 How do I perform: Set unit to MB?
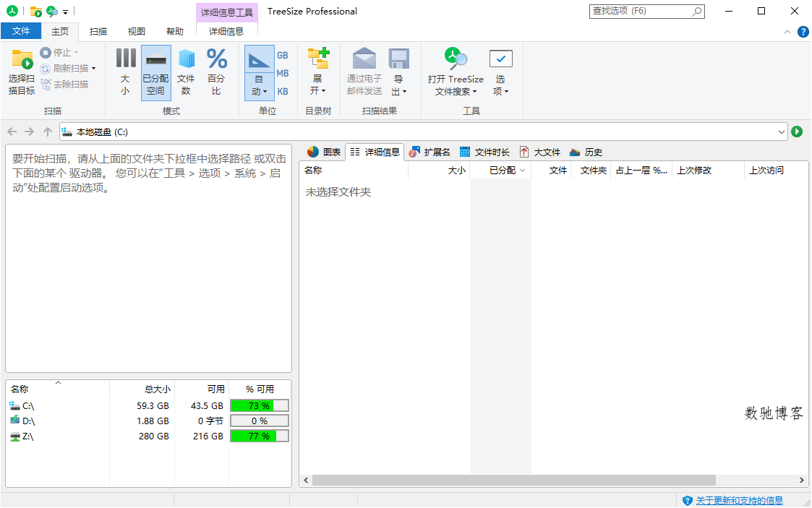[x=283, y=73]
